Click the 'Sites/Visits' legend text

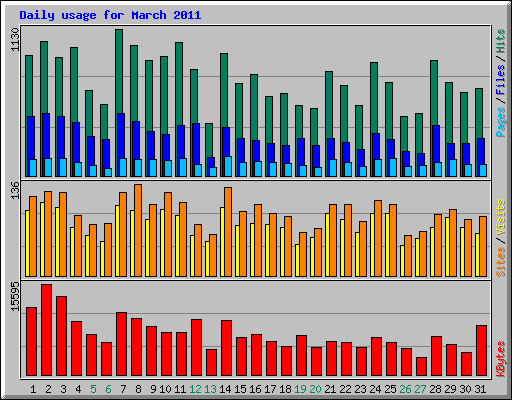(501, 238)
